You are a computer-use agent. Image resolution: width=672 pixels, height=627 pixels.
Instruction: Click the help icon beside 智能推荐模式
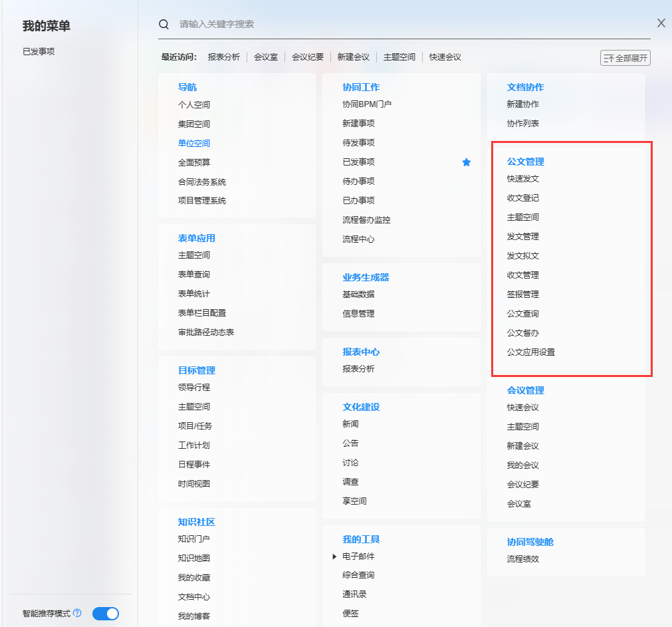[x=77, y=613]
